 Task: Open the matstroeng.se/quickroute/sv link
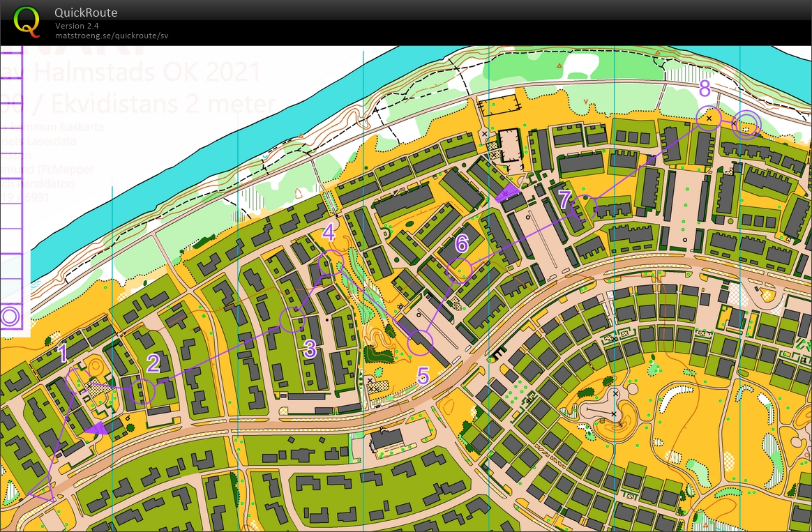pyautogui.click(x=112, y=35)
